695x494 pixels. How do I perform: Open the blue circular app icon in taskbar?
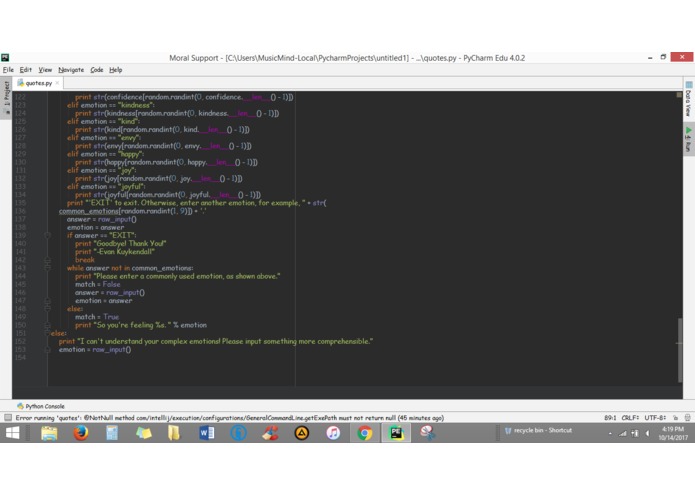coord(238,433)
